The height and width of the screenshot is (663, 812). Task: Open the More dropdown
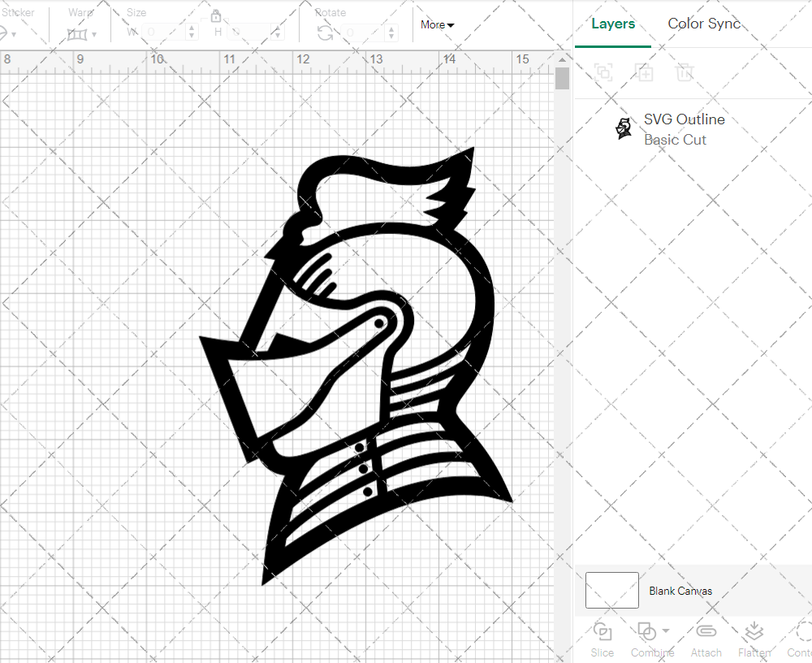click(x=437, y=24)
